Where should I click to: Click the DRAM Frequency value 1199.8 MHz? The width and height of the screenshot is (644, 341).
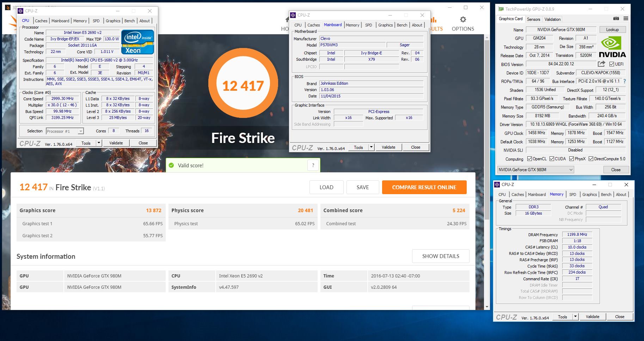tap(577, 234)
